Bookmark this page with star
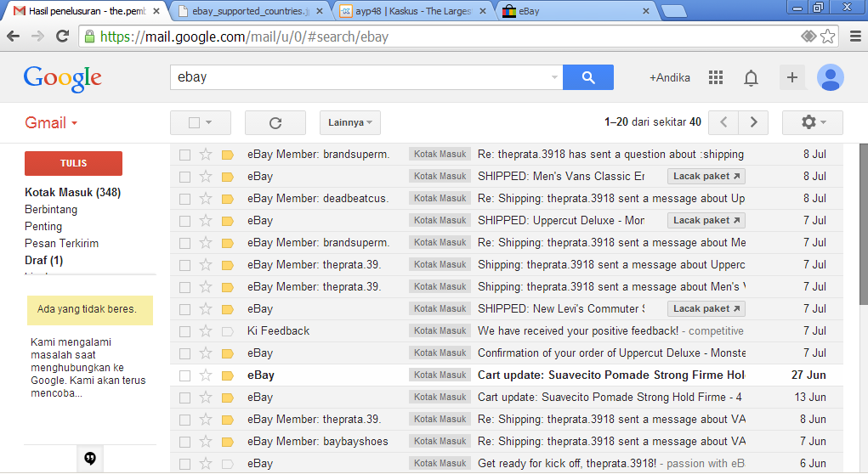 tap(827, 37)
